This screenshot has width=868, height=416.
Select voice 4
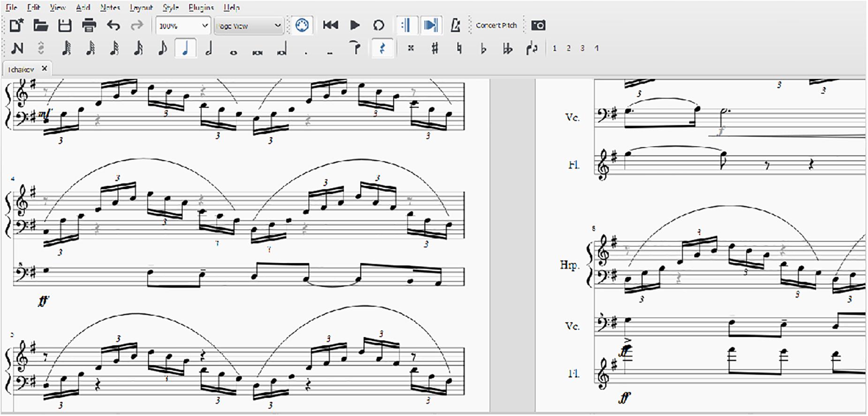596,48
